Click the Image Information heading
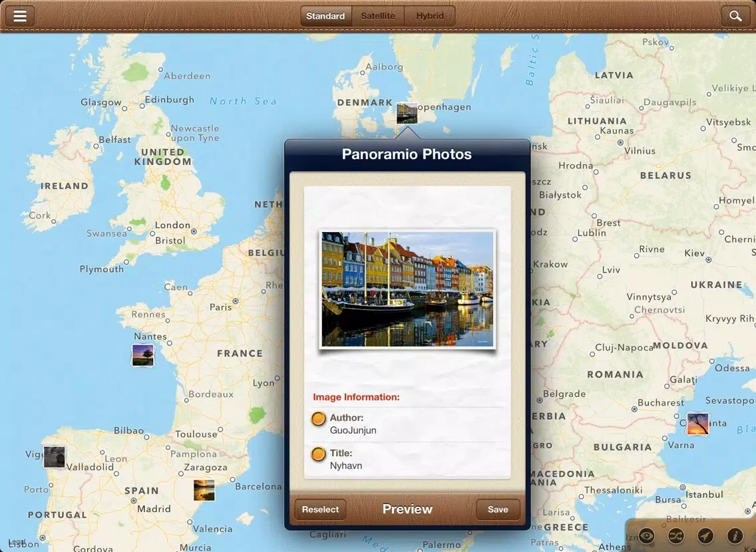The image size is (756, 552). click(356, 397)
